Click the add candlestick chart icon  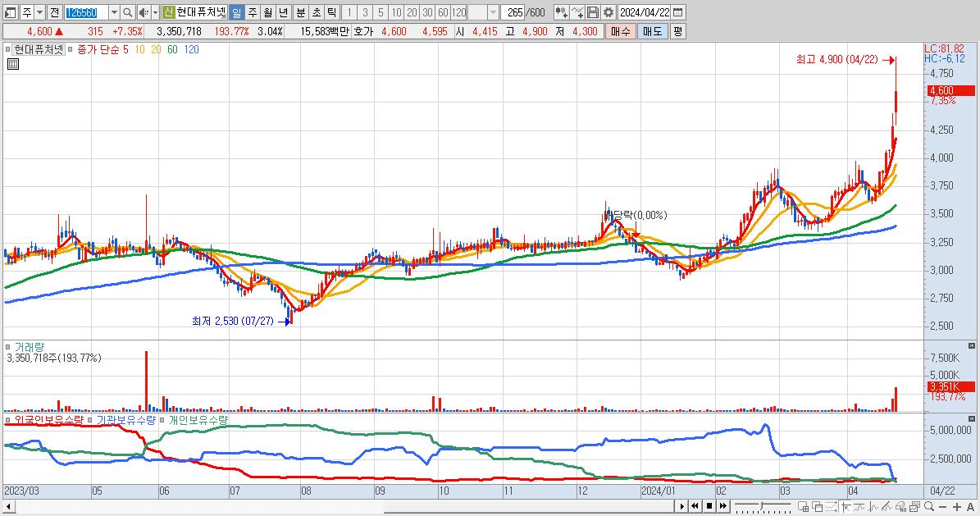click(x=561, y=12)
